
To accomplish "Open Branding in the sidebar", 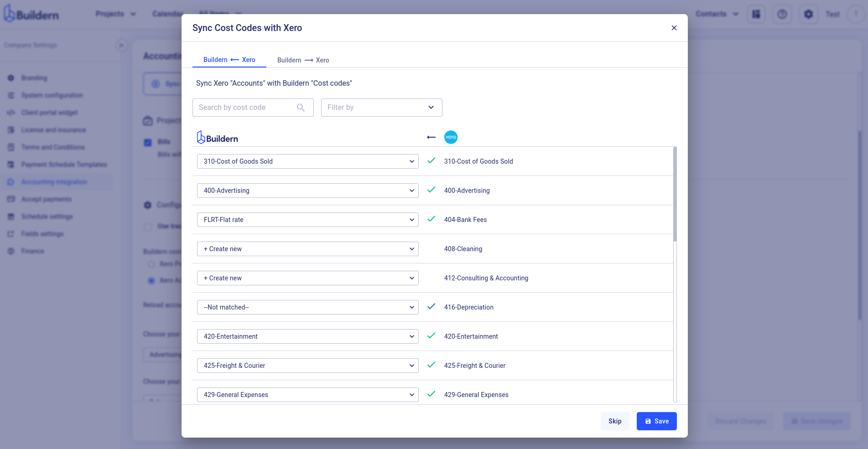I will (x=34, y=78).
